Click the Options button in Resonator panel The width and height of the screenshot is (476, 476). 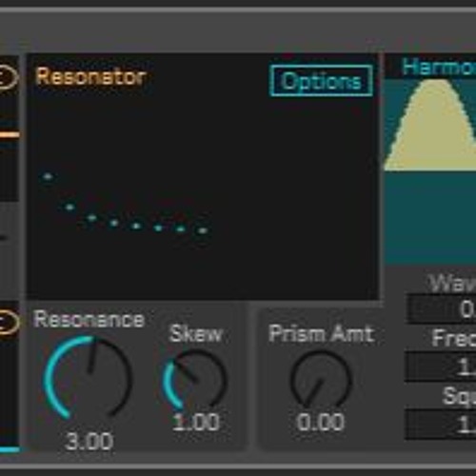pyautogui.click(x=321, y=81)
